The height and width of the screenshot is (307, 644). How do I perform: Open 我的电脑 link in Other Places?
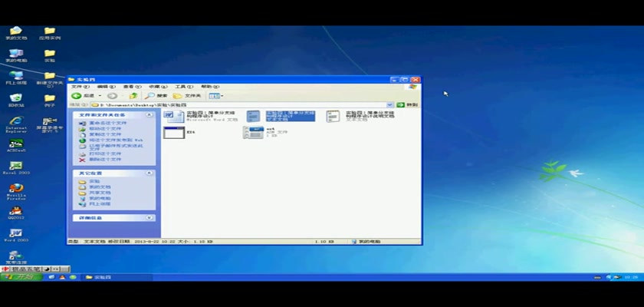[100, 199]
